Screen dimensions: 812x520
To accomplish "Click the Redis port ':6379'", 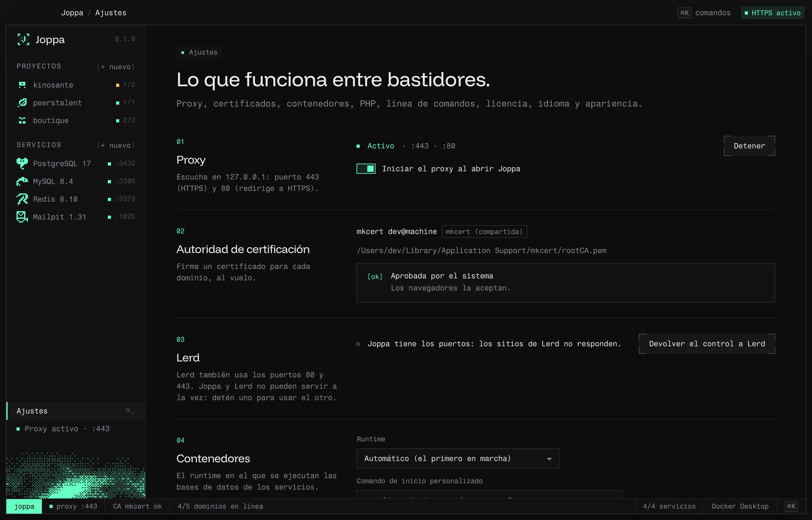I will 125,199.
